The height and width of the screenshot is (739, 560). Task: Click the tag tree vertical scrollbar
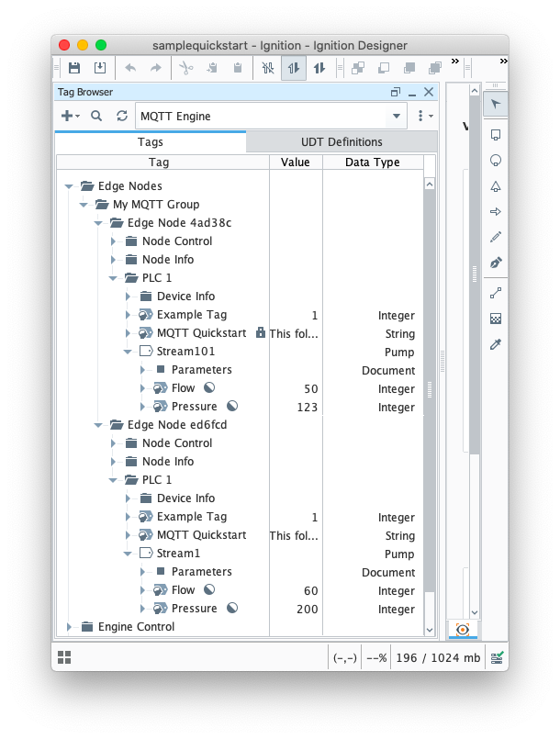(x=429, y=390)
